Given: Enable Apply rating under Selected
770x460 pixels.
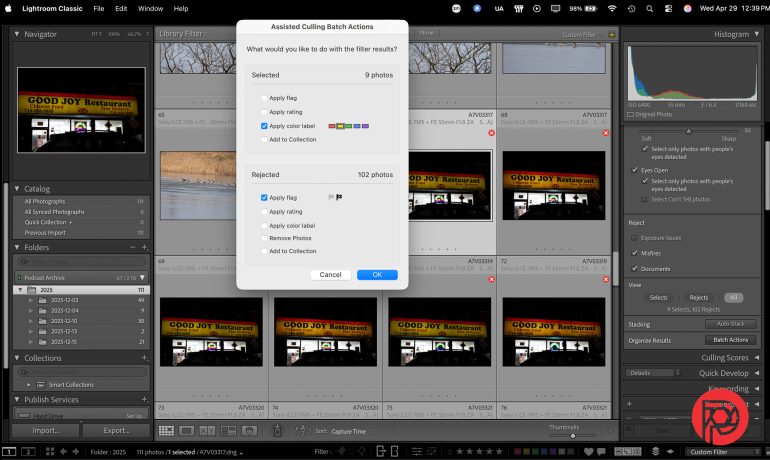Looking at the screenshot, I should click(x=264, y=112).
